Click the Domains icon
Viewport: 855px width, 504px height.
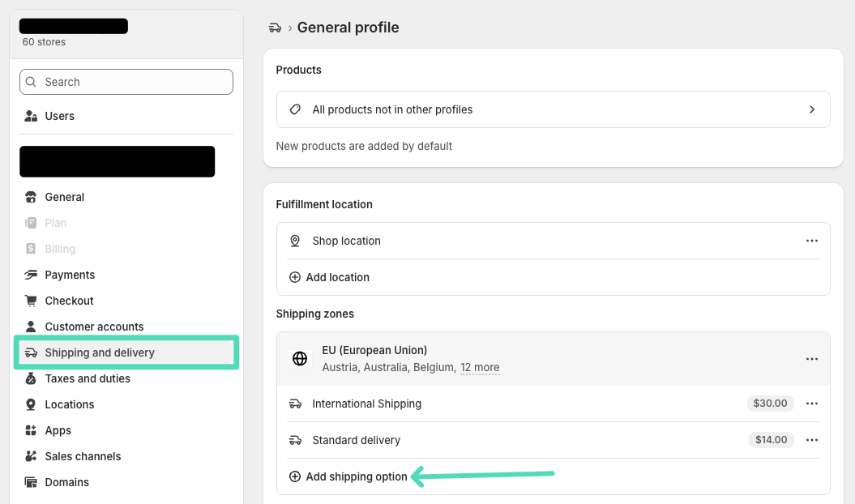tap(31, 482)
